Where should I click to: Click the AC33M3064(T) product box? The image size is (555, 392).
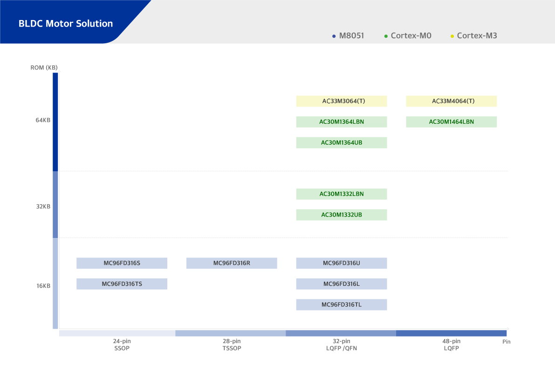(341, 101)
